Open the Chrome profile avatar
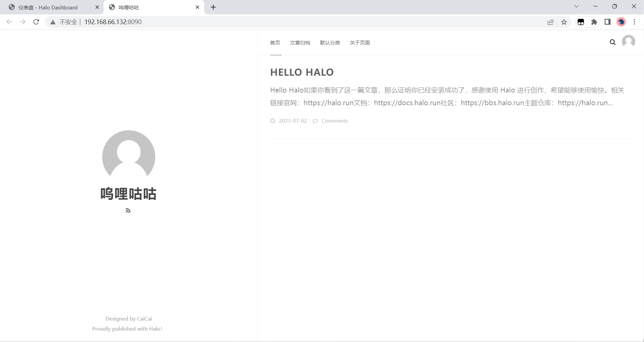Screen dimensions: 644x342 621,22
